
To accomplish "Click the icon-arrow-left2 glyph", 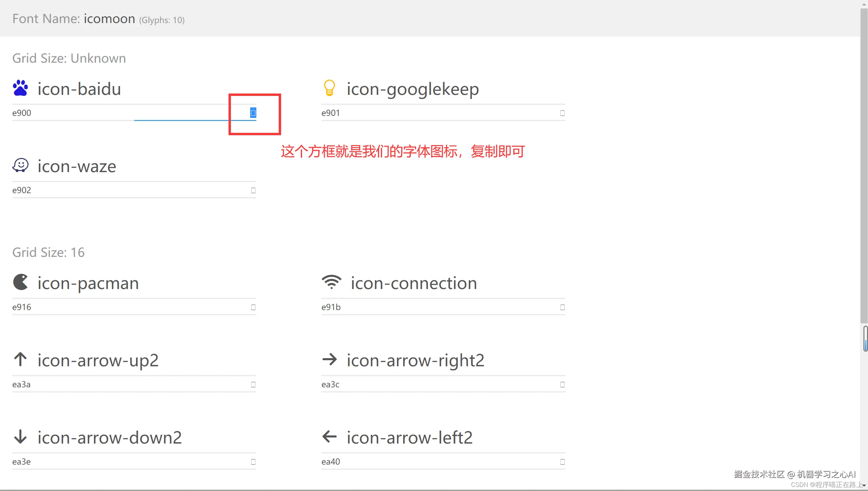I will 330,437.
